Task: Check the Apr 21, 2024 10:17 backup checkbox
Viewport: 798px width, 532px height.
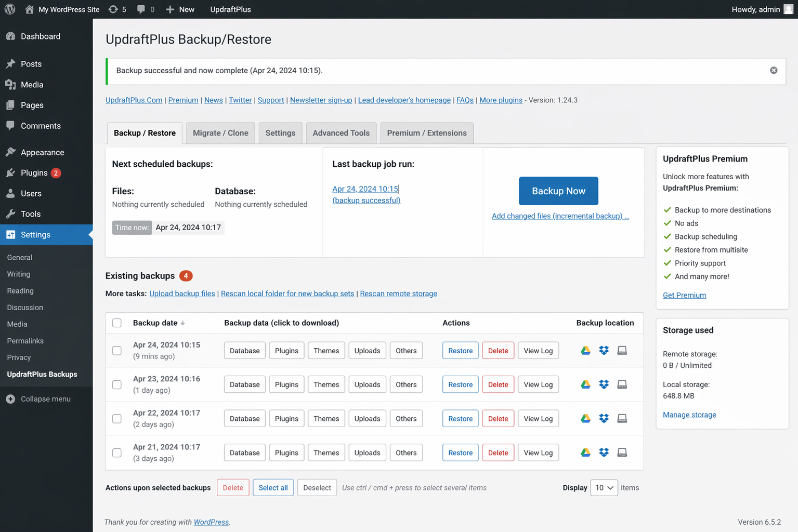Action: [x=117, y=453]
